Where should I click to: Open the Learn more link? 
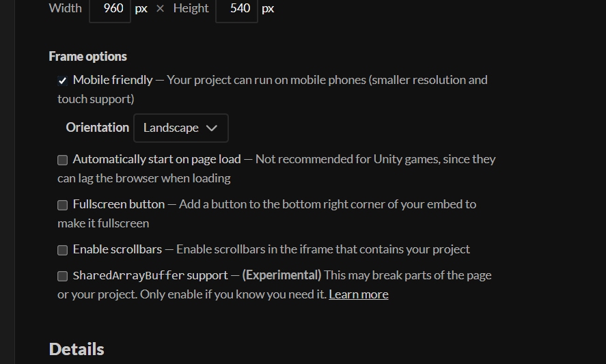pos(359,294)
